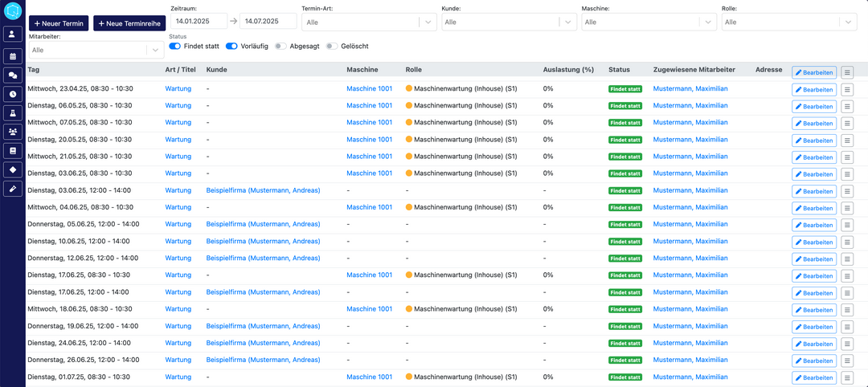Open row menu for Mittwoch 04.06.25
Viewport: 868px width, 387px height.
click(x=847, y=208)
